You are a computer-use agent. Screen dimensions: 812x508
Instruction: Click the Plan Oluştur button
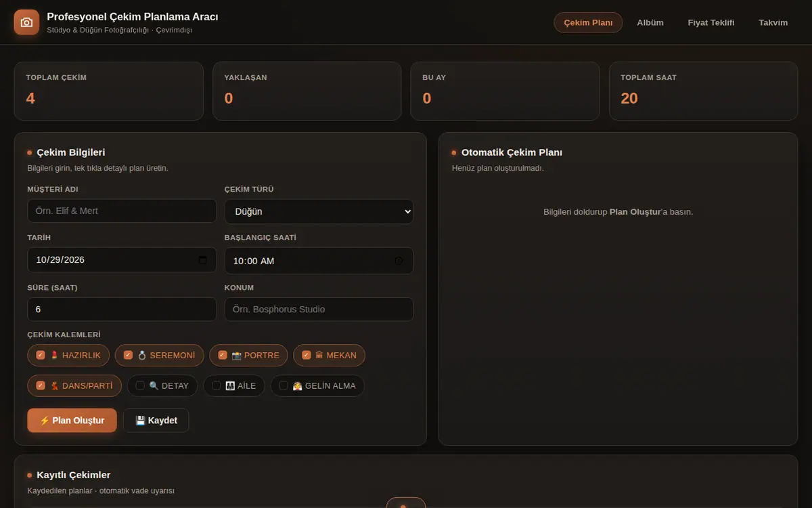coord(72,420)
